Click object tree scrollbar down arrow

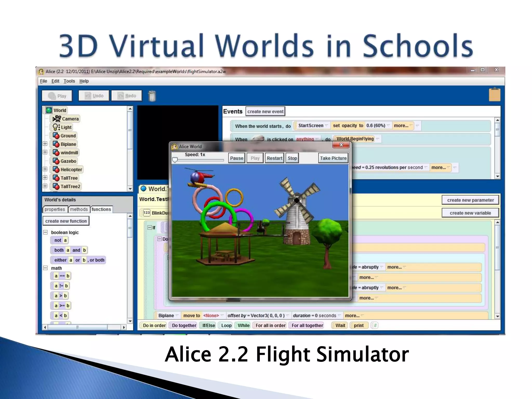click(130, 189)
